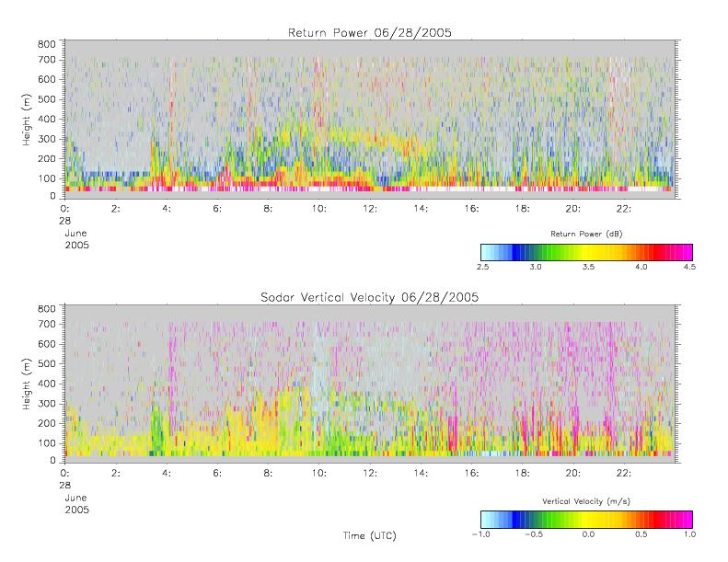Click the 'Vertical Velocity (m/s)' colorbar label
Viewport: 728px width, 562px height.
[x=586, y=501]
